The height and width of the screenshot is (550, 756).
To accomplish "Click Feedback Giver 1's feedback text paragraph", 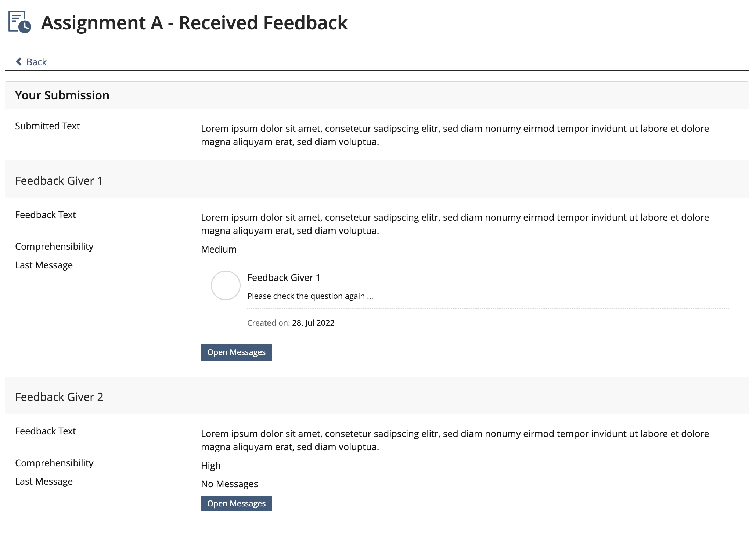I will 455,224.
